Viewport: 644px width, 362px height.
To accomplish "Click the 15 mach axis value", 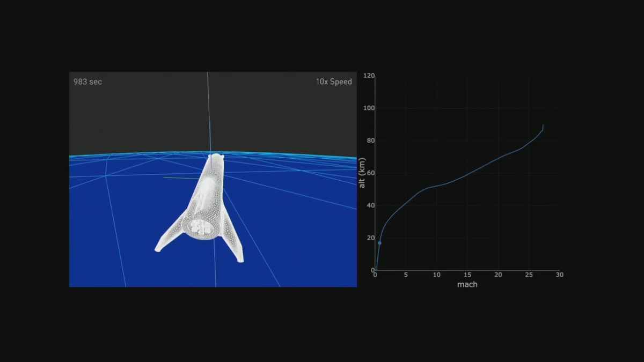I will 467,275.
